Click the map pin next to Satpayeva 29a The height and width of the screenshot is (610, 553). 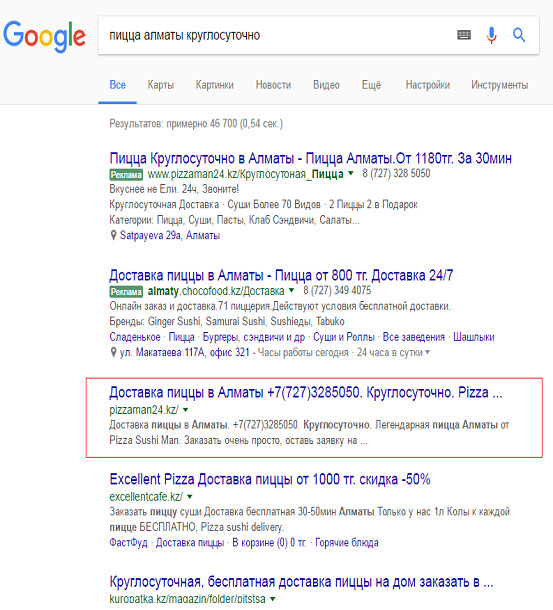pyautogui.click(x=113, y=235)
